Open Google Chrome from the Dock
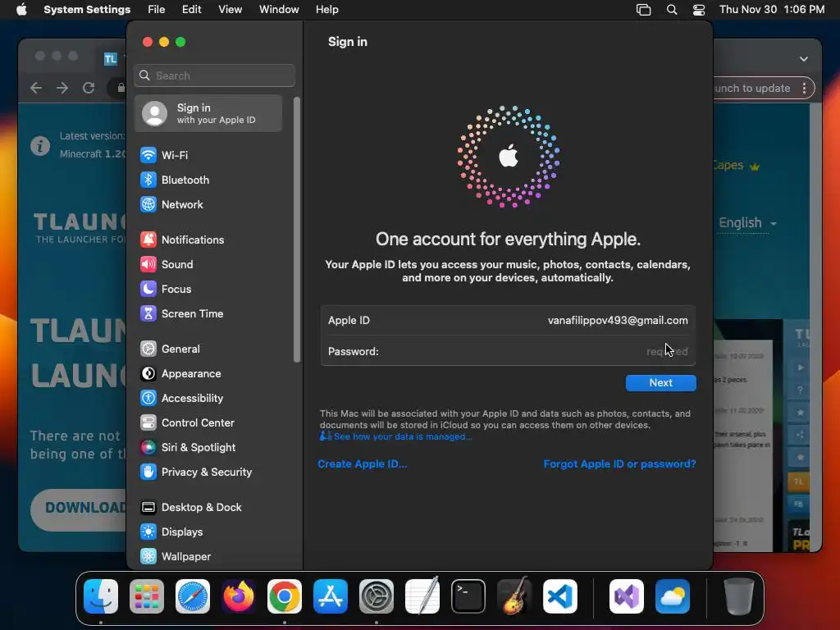Image resolution: width=840 pixels, height=630 pixels. click(x=285, y=596)
